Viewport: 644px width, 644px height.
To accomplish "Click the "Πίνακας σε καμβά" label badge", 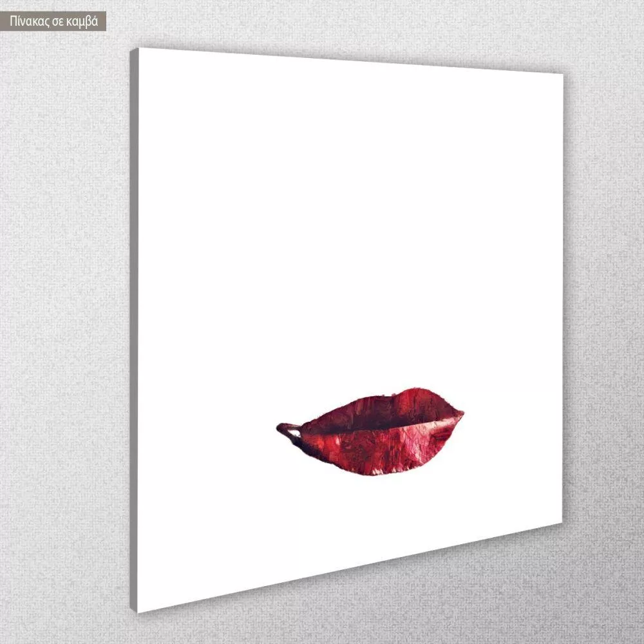I will pos(53,21).
